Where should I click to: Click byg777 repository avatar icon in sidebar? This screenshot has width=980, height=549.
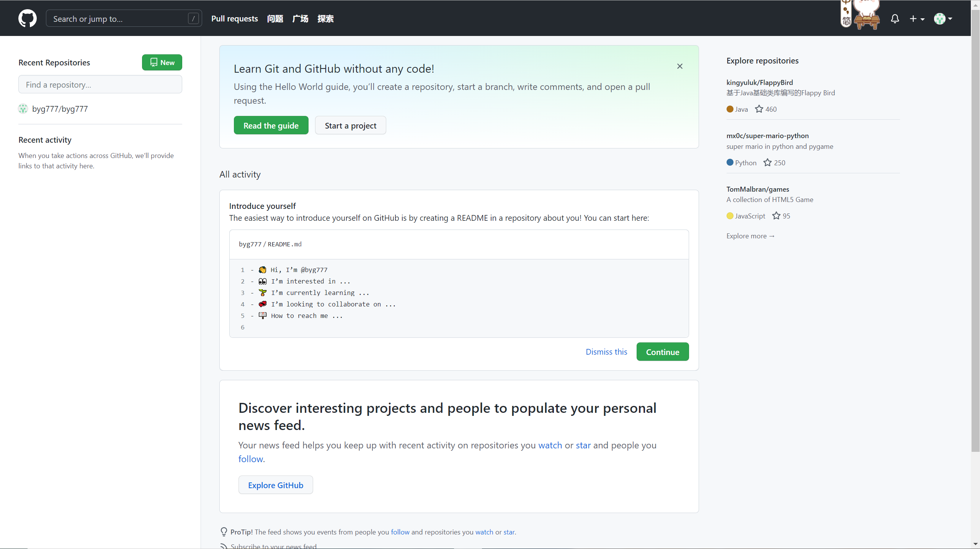(23, 109)
